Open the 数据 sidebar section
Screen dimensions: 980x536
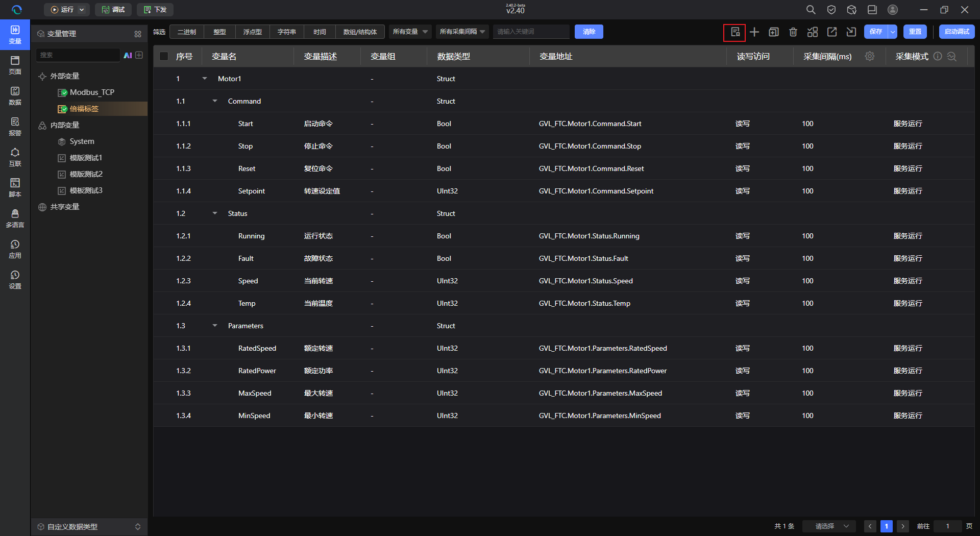(15, 96)
